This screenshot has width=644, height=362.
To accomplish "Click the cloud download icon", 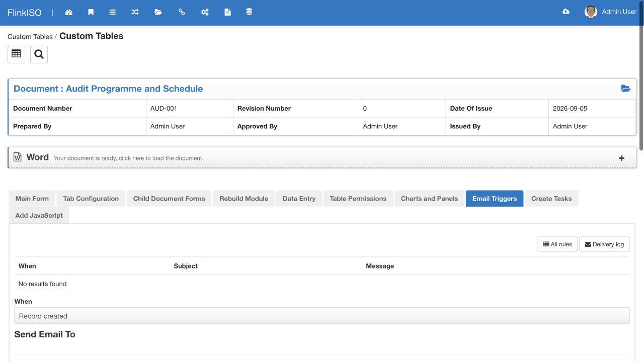I will (566, 12).
